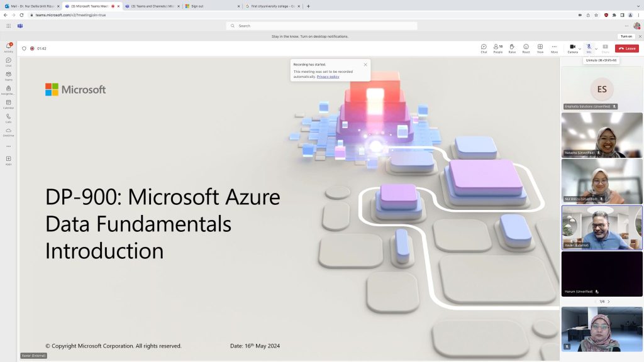This screenshot has width=644, height=362.
Task: Raise your hand in the meeting
Action: point(511,48)
